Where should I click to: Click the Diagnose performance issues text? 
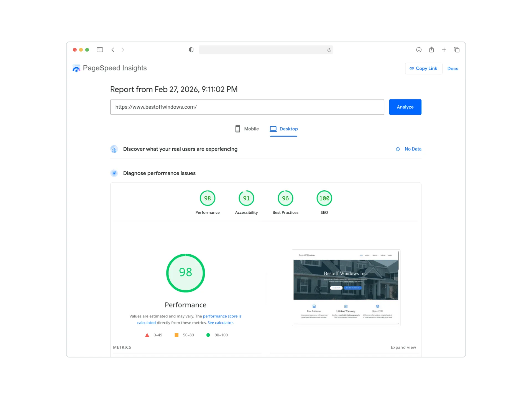(159, 173)
